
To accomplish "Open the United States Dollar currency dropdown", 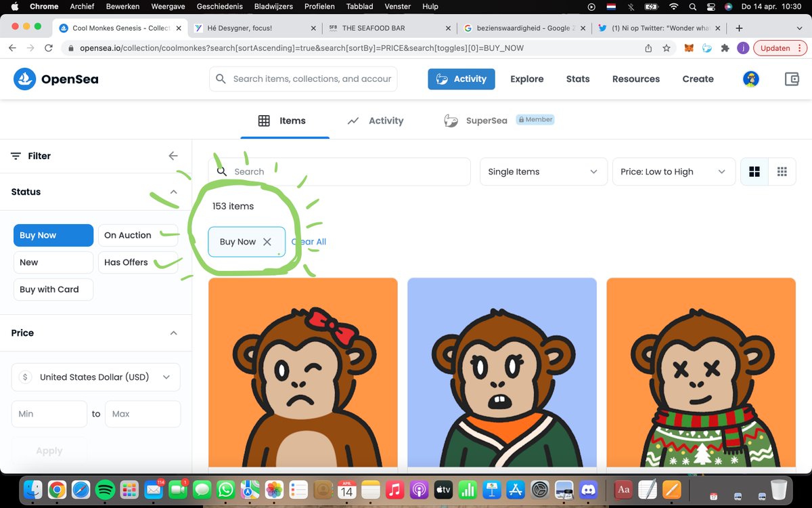I will click(96, 377).
